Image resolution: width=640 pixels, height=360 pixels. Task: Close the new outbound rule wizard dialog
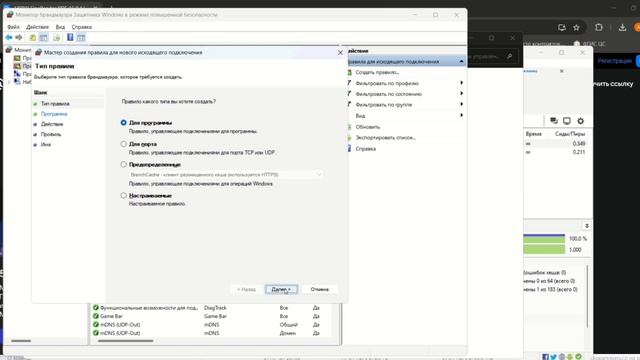pos(340,53)
